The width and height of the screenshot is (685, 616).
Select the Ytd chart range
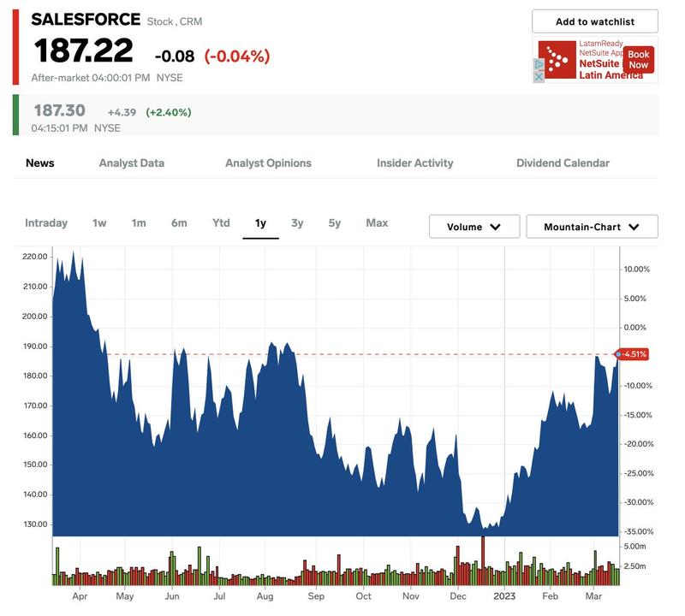coord(221,223)
